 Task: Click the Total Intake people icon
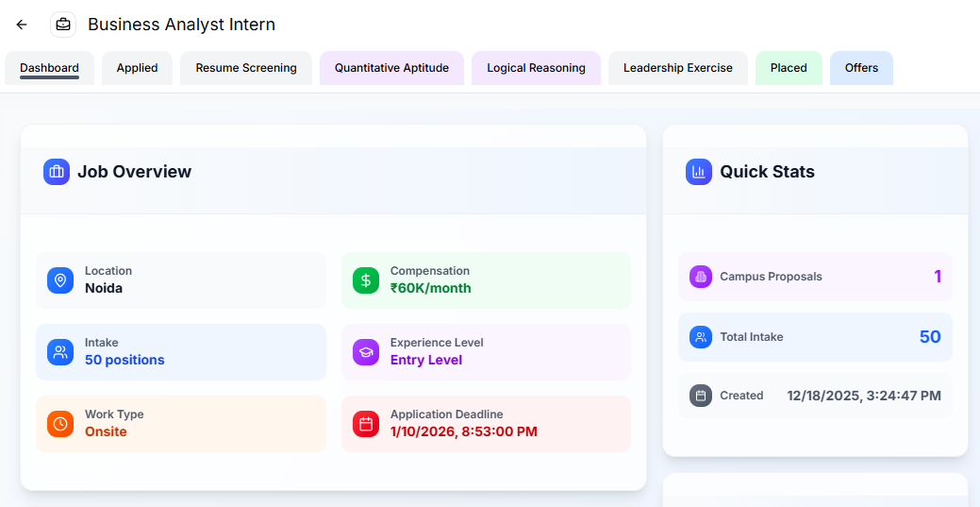[x=701, y=337]
